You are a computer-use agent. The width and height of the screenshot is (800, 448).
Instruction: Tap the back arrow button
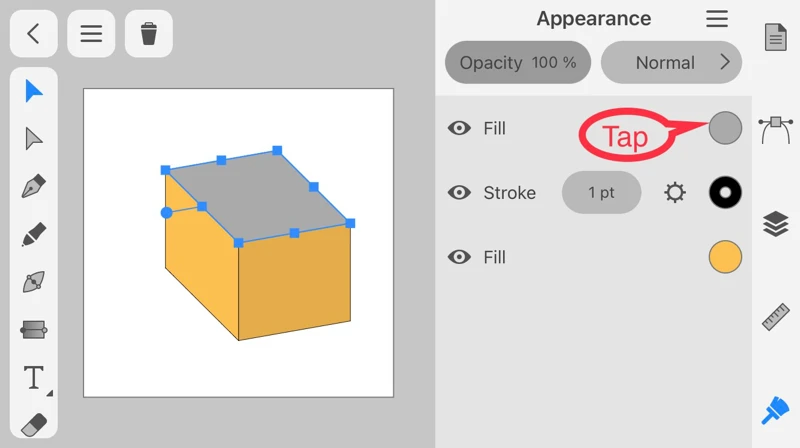33,34
